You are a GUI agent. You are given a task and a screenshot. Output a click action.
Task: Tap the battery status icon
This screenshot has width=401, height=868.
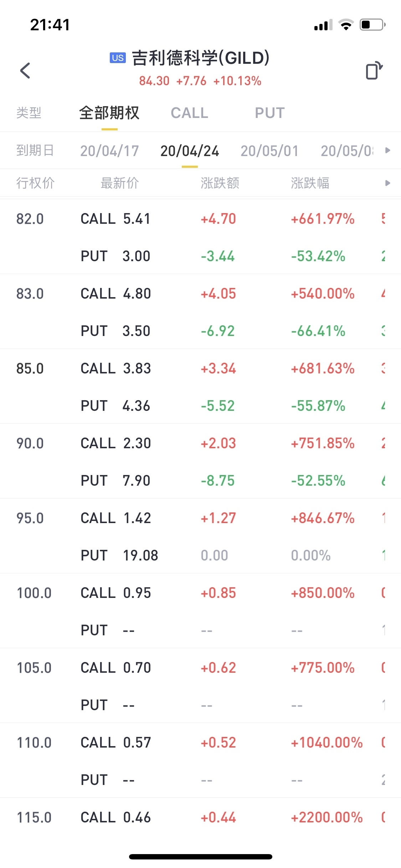pos(372,25)
